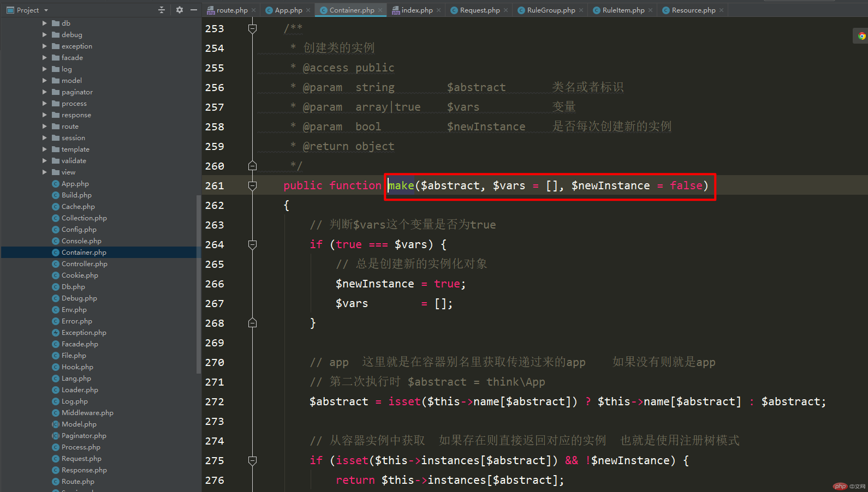This screenshot has height=492, width=868.
Task: Expand the model folder
Action: pyautogui.click(x=45, y=80)
